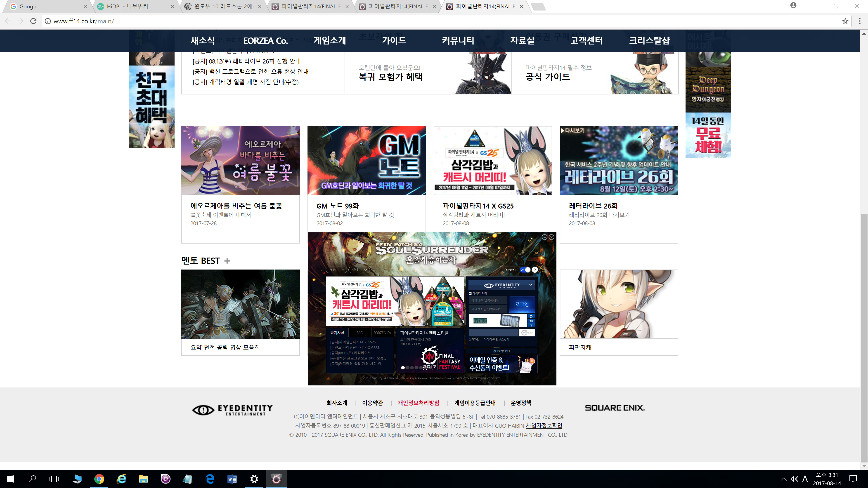
Task: Open 크리스탈샵 navigation menu
Action: (x=649, y=40)
